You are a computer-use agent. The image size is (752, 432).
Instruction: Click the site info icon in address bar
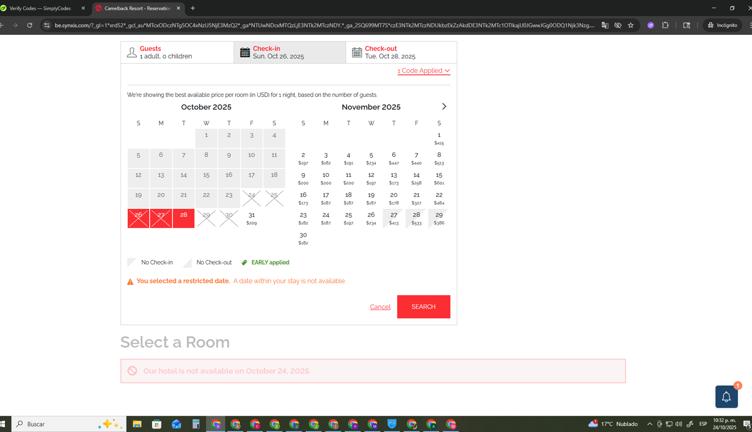[47, 25]
